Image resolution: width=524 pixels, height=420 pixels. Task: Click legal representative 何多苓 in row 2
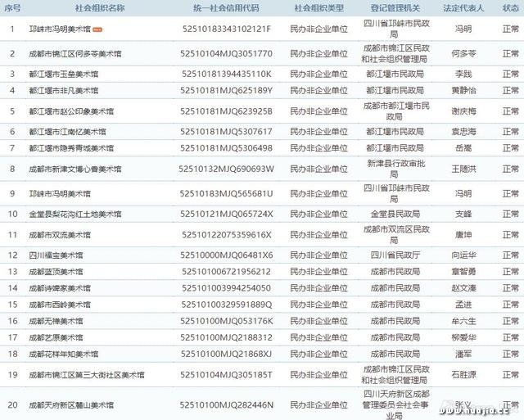(x=463, y=53)
